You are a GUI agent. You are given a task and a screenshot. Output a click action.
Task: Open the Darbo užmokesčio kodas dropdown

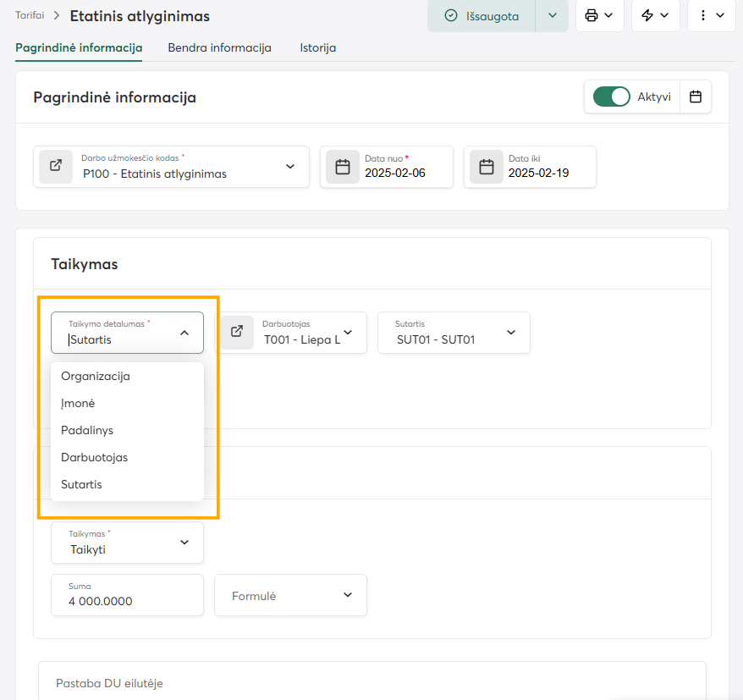290,167
